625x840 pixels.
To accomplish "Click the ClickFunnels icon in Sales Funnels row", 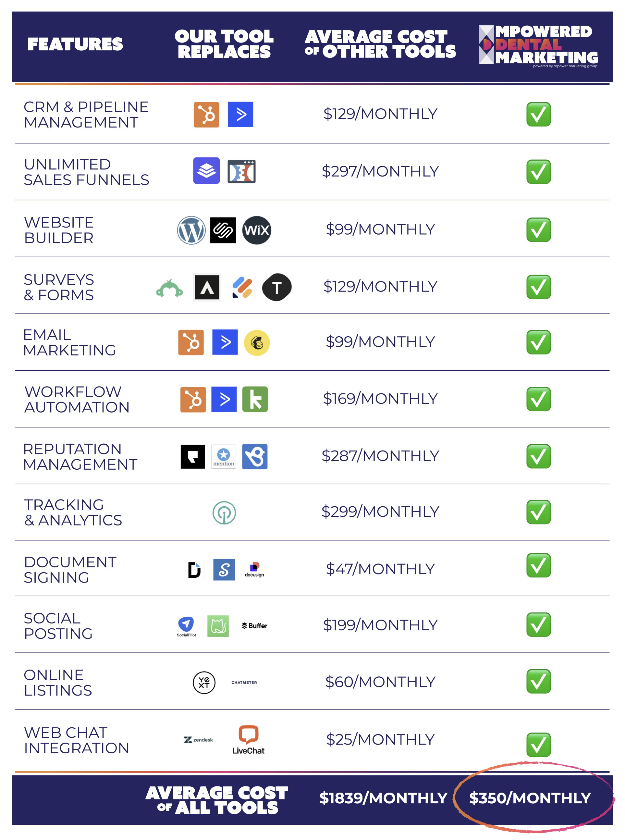I will point(241,171).
